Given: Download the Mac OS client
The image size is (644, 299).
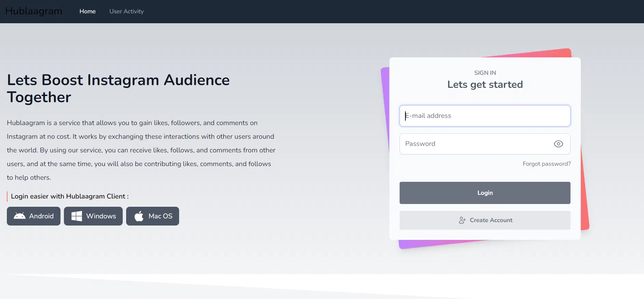Looking at the screenshot, I should click(x=152, y=216).
